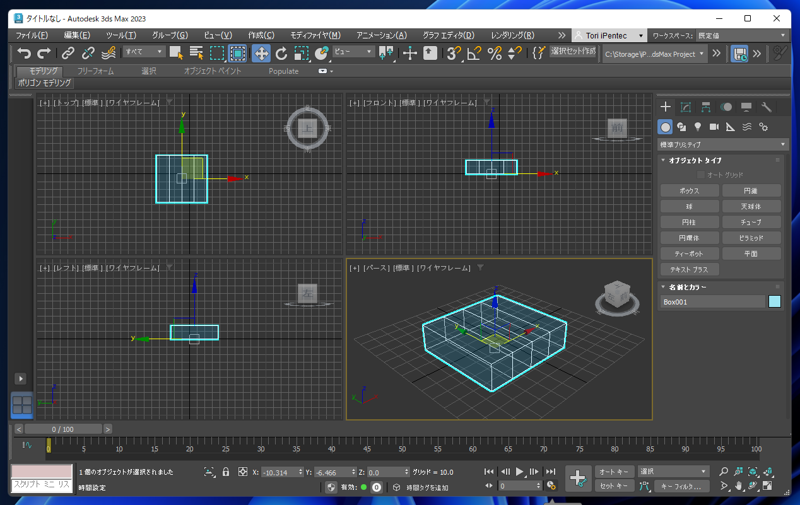
Task: Activate the Select and Move tool
Action: coord(261,53)
